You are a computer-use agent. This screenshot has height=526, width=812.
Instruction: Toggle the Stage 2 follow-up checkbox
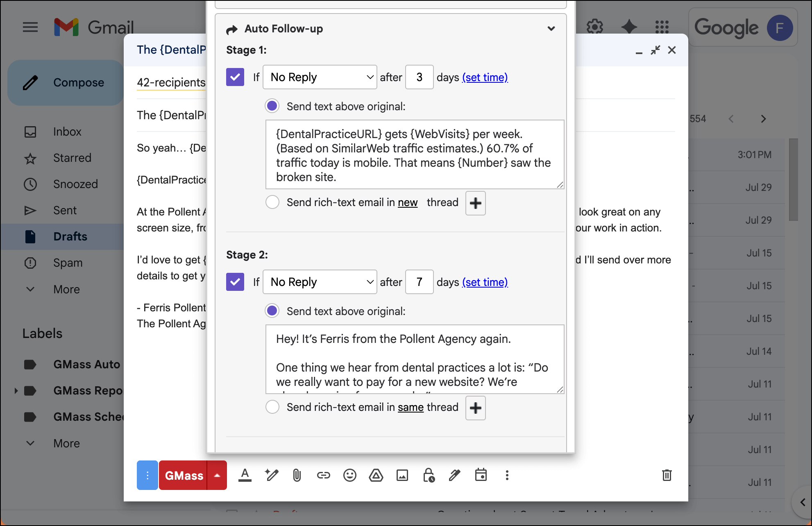[x=235, y=282]
